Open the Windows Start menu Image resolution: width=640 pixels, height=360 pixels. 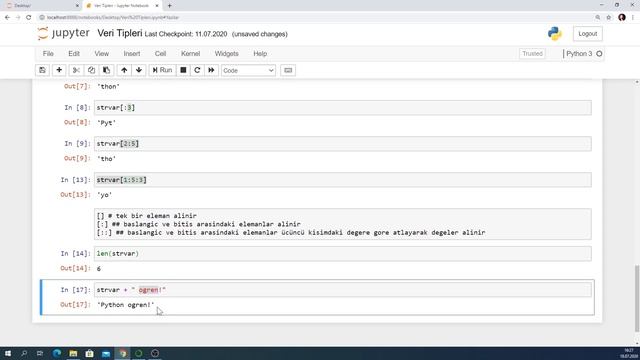coord(8,353)
